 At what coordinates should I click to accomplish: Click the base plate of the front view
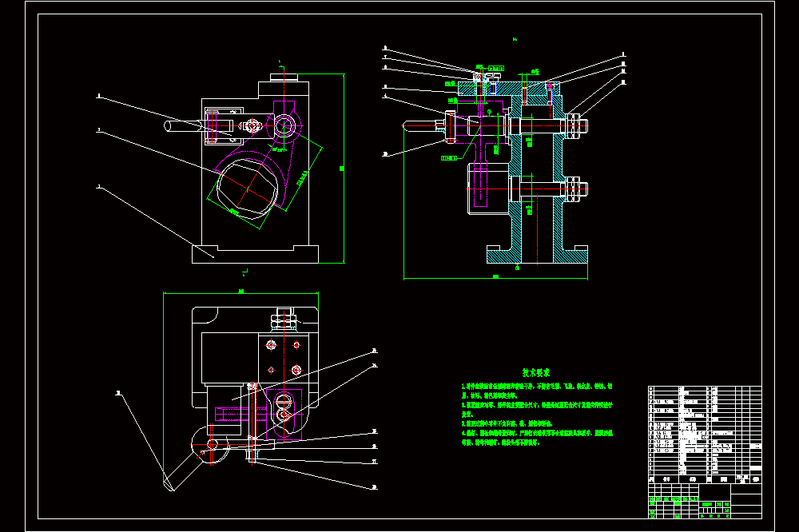click(x=256, y=254)
